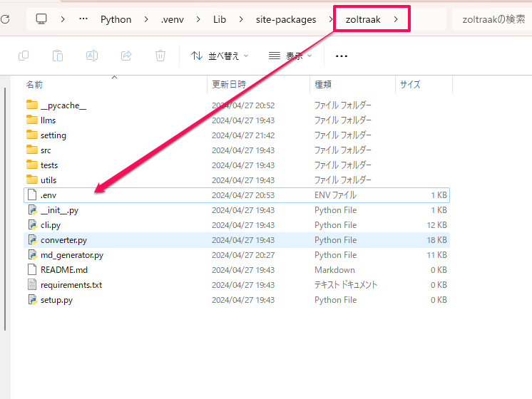Click the This PC monitor icon in breadcrumb
532x399 pixels.
[41, 19]
